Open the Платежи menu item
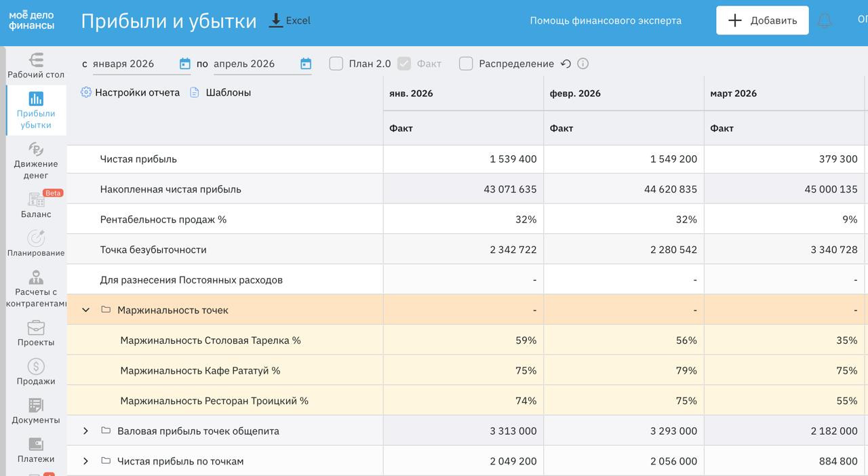This screenshot has width=868, height=476. [x=36, y=450]
